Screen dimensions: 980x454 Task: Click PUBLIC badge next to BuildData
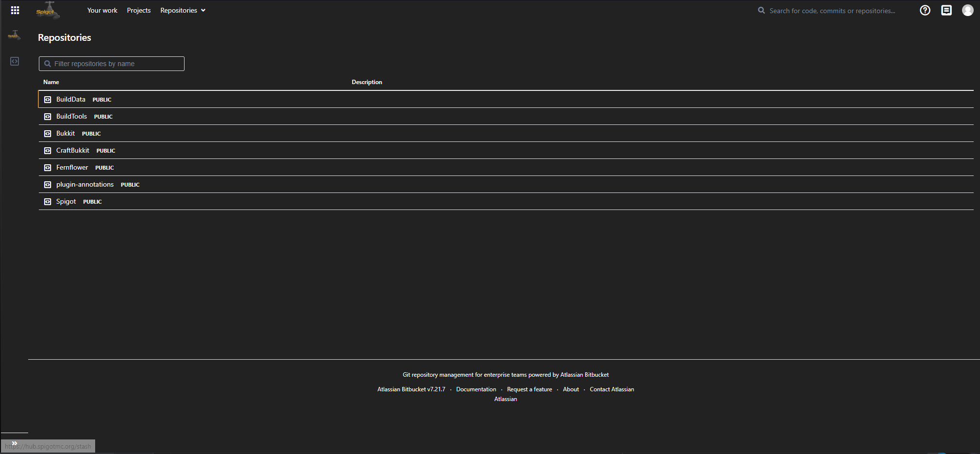pyautogui.click(x=102, y=100)
